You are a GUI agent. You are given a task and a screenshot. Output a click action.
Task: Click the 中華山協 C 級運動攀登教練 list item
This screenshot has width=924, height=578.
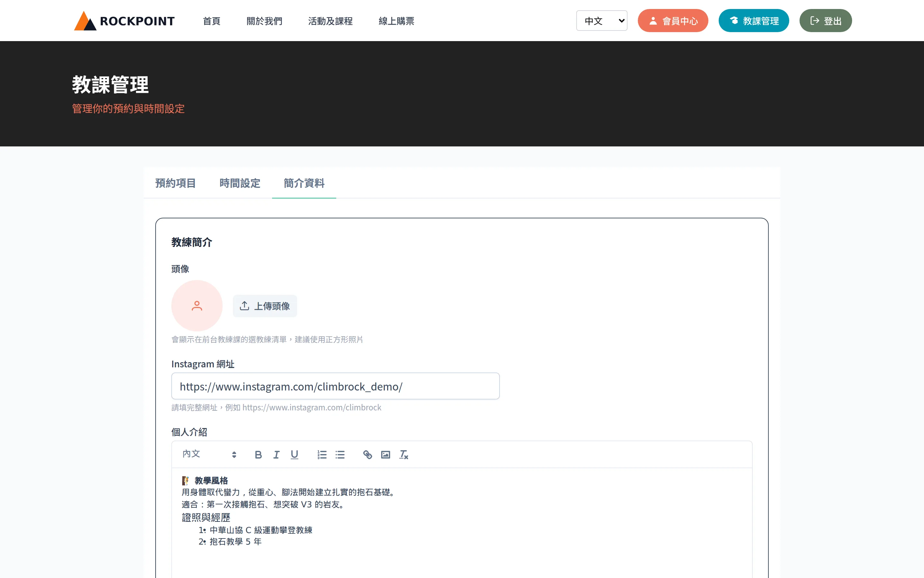261,530
